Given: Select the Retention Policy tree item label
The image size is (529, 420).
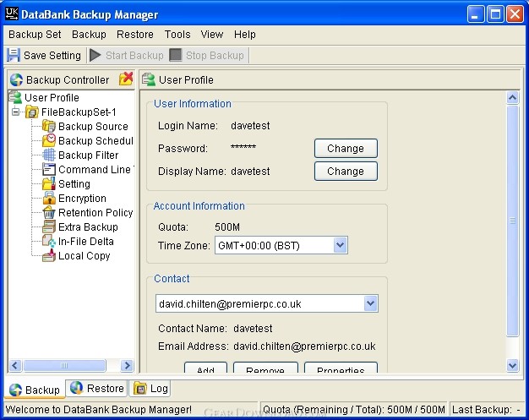Looking at the screenshot, I should pos(95,213).
